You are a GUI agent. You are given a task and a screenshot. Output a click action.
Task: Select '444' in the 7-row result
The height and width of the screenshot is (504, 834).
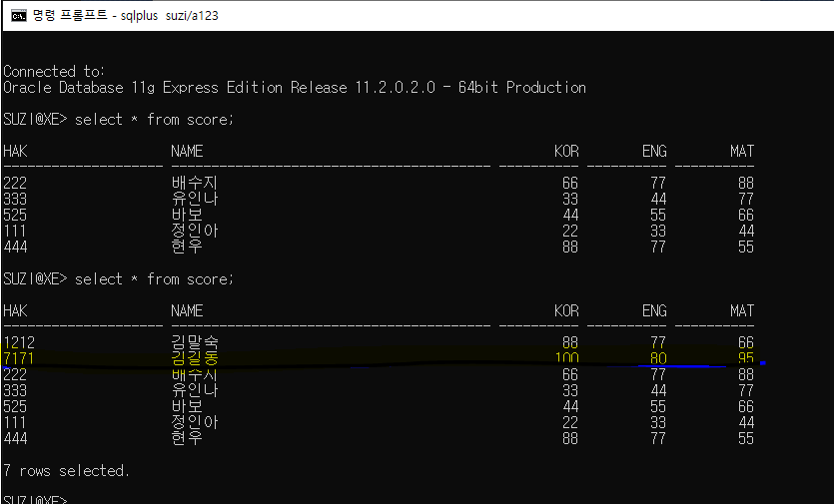pos(15,438)
